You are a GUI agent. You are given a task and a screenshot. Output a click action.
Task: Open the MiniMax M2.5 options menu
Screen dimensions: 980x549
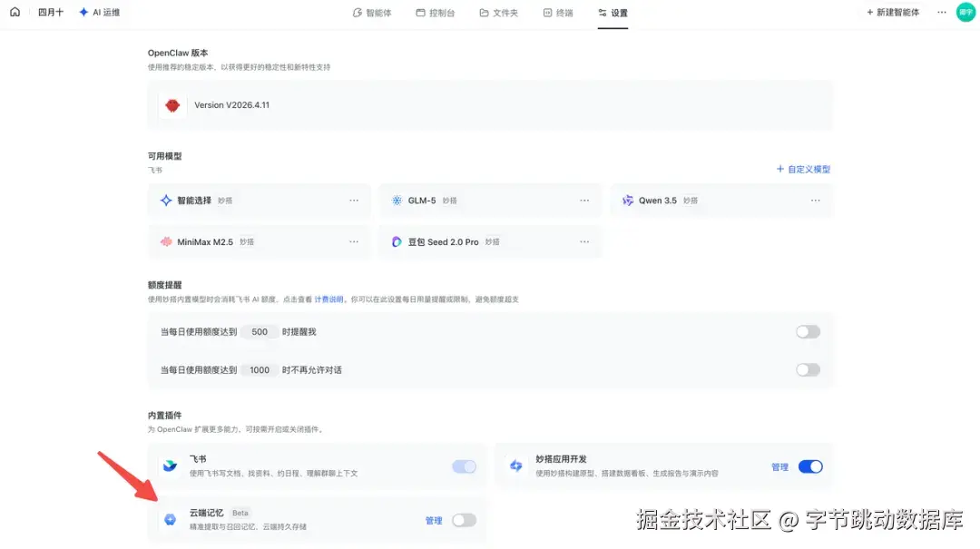coord(354,241)
